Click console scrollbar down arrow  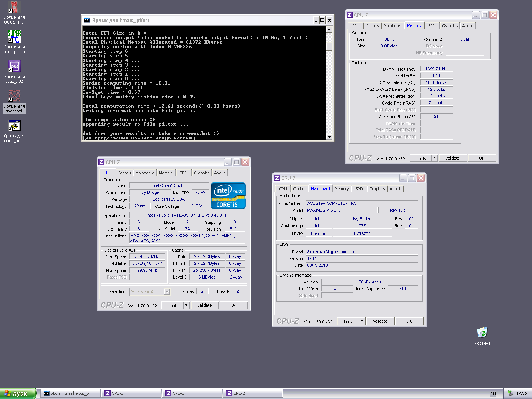tap(329, 137)
